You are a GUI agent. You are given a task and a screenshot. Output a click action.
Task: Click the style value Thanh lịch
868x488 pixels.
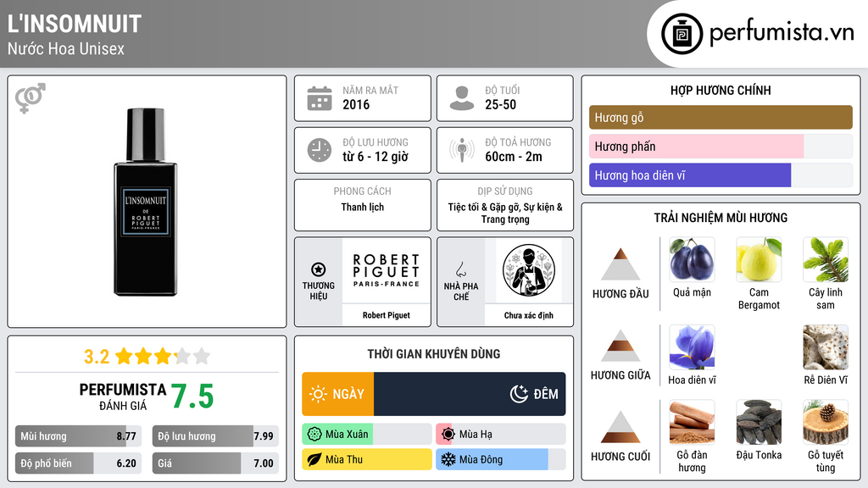pos(363,207)
